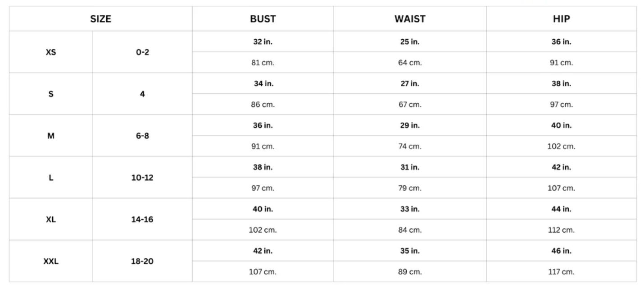Select the XS size cell
644x285 pixels.
[51, 52]
